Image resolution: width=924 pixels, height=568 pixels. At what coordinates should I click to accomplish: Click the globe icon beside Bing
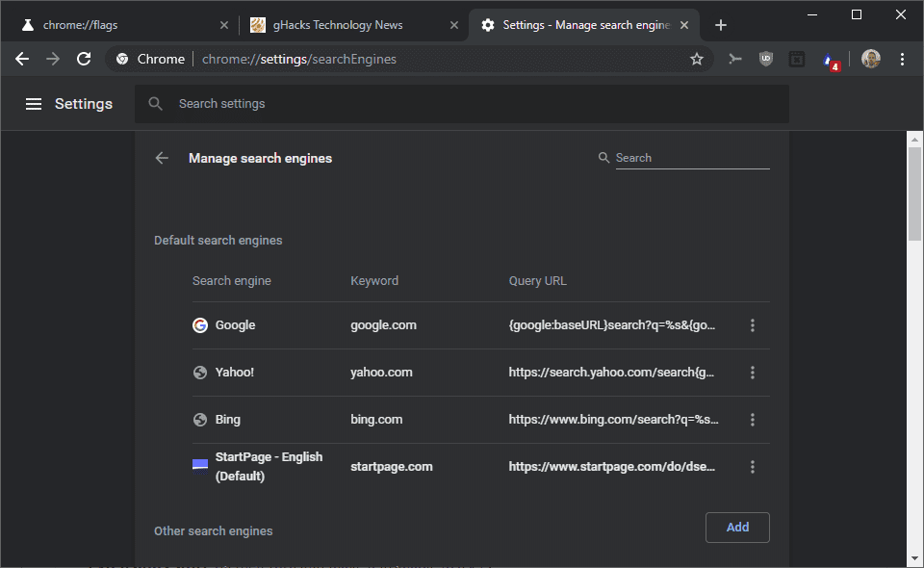coord(200,420)
